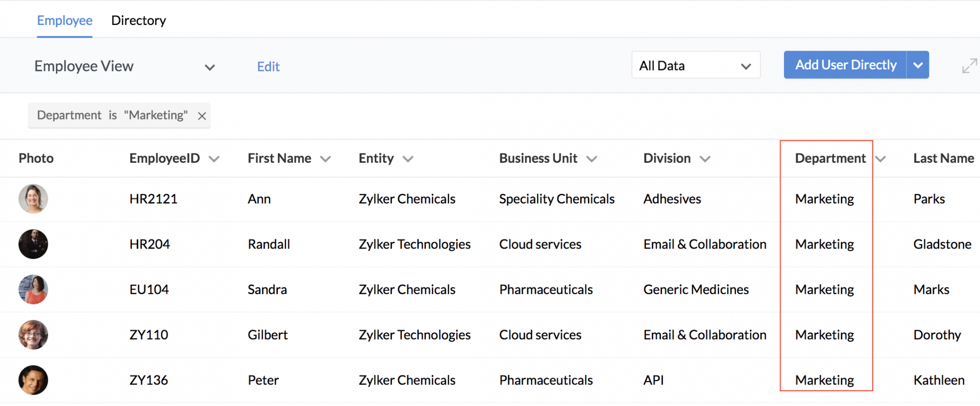Click first name Gilbert
The width and height of the screenshot is (980, 406).
click(268, 335)
